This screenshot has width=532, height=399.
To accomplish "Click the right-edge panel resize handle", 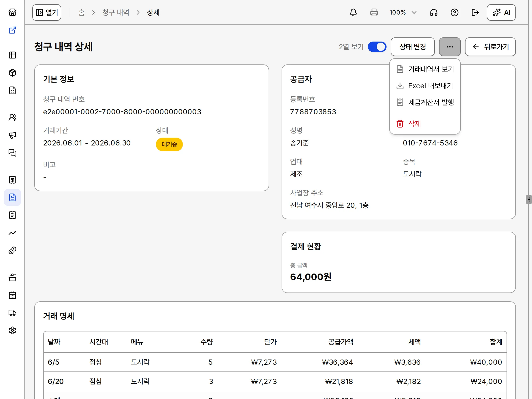I will click(x=529, y=199).
